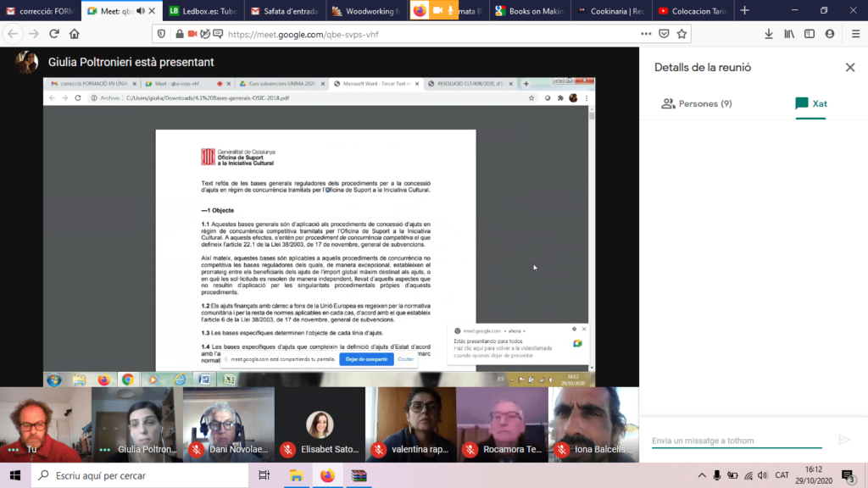Open network settings from the tray

click(748, 475)
